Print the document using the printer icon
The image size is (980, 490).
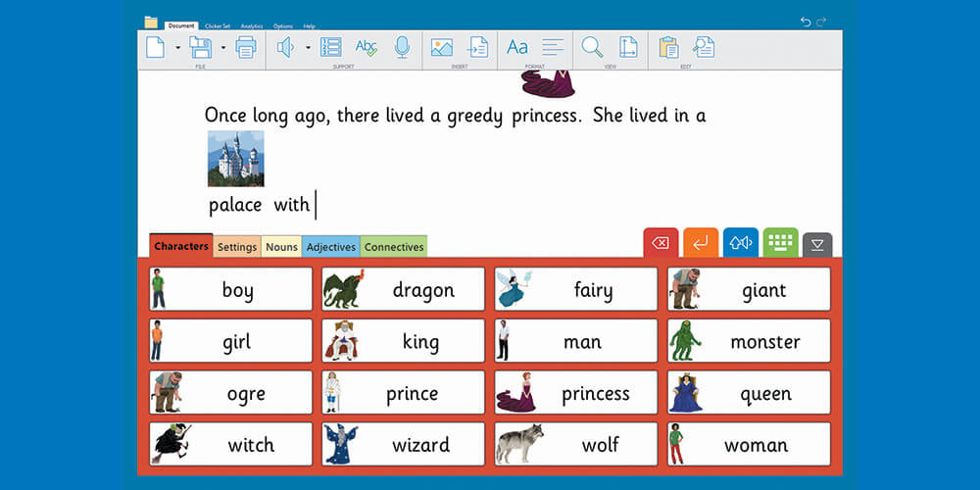point(245,47)
